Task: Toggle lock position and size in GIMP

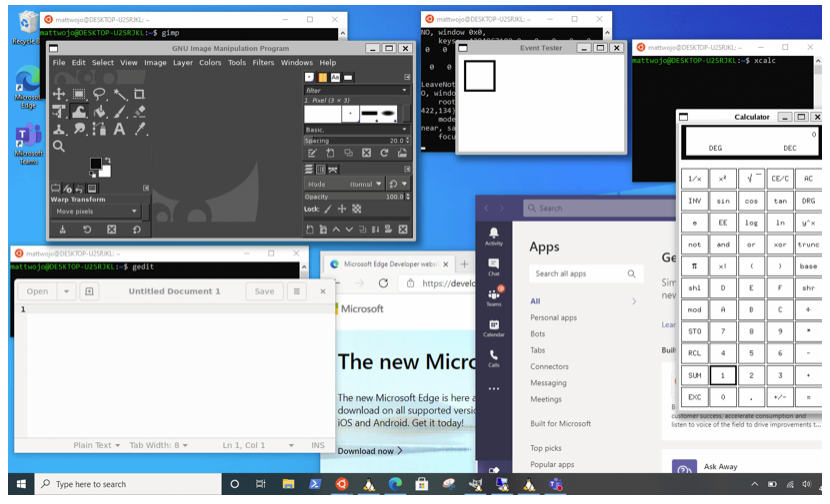Action: [x=342, y=209]
